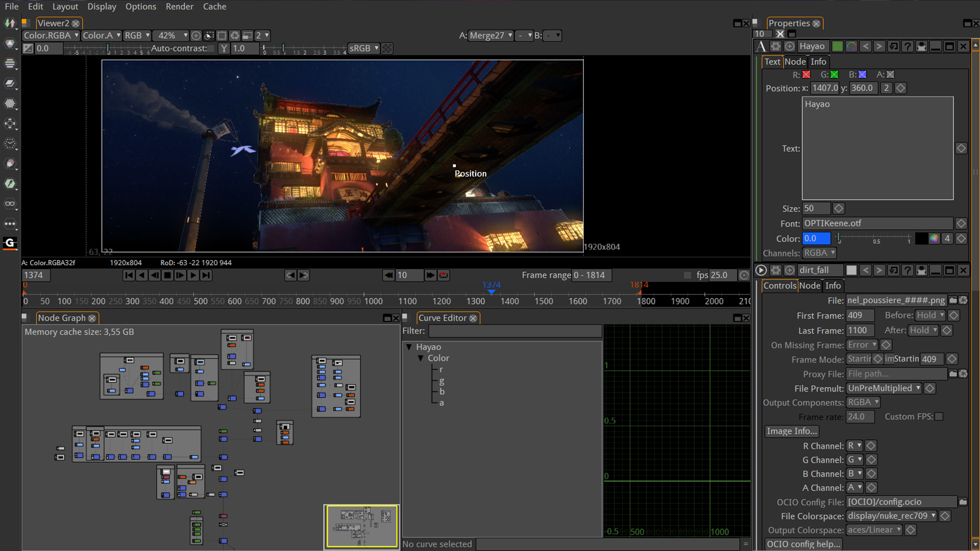Select the Curve Editor tab
The height and width of the screenshot is (551, 980).
[x=442, y=318]
